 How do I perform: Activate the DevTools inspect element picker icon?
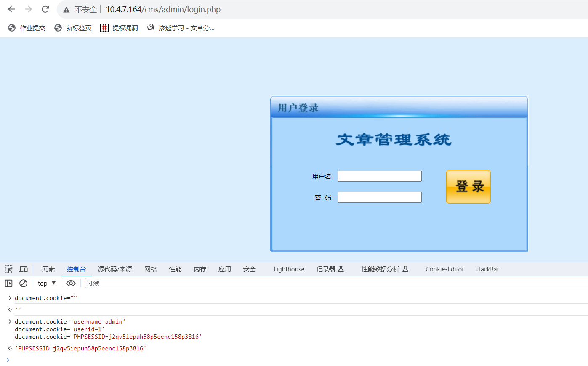pos(9,269)
